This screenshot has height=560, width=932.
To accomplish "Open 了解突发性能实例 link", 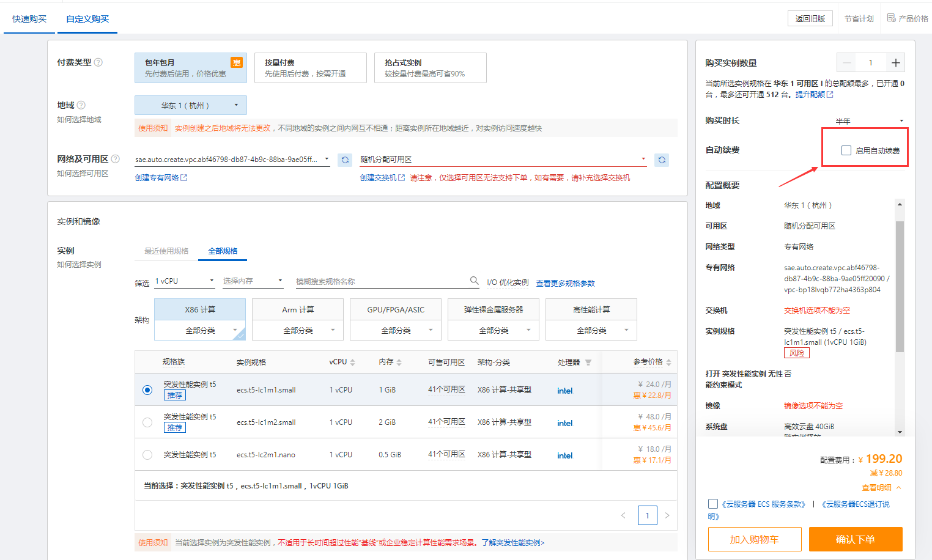I will coord(512,542).
